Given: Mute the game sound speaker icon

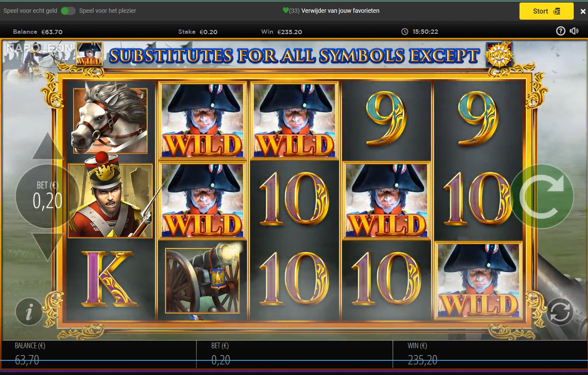Looking at the screenshot, I should click(575, 31).
